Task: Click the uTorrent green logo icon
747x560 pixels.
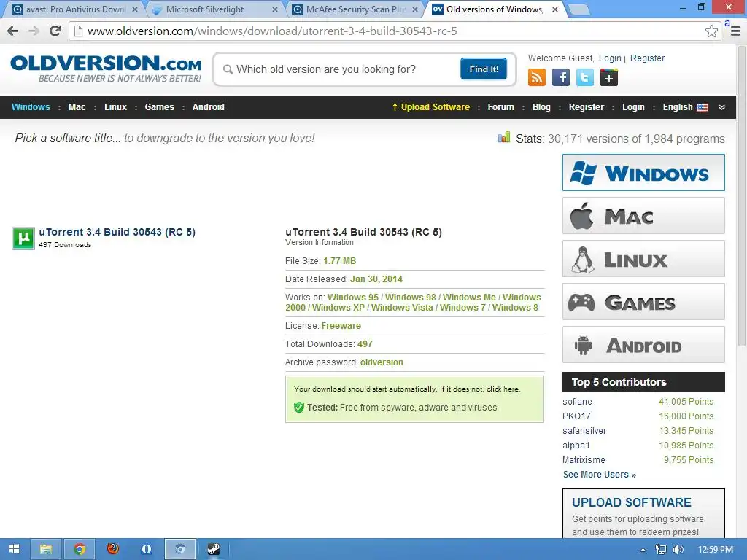Action: point(23,238)
